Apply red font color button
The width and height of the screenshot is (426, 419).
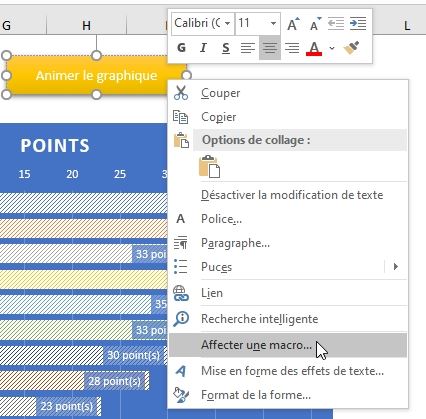click(314, 48)
